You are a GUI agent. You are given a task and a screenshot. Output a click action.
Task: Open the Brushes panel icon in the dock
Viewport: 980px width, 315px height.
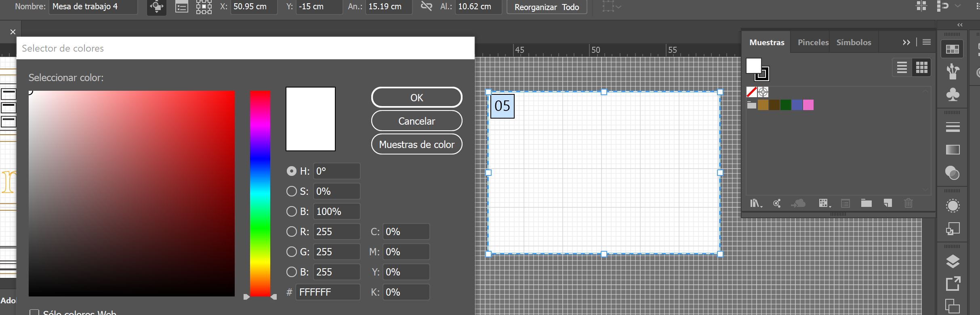[x=953, y=71]
